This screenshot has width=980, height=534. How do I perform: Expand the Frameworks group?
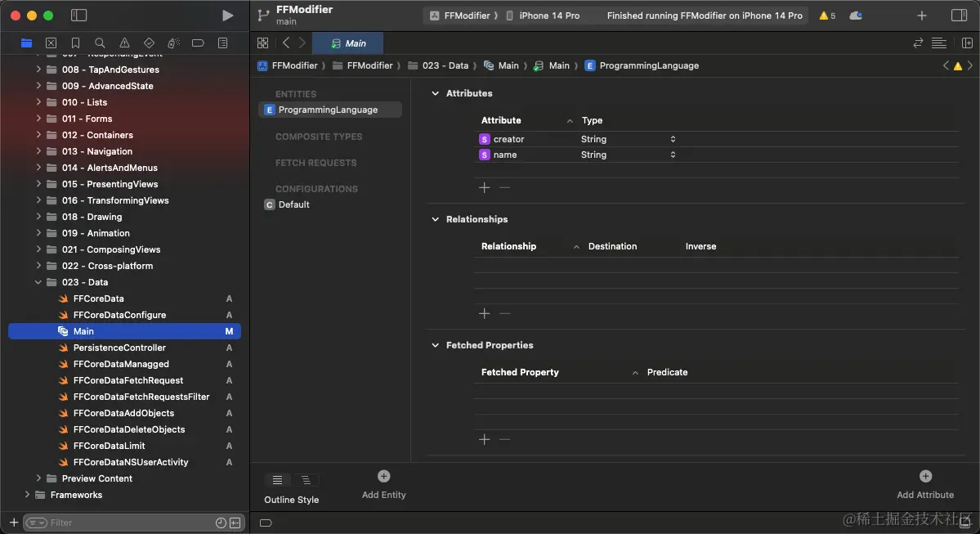point(27,495)
